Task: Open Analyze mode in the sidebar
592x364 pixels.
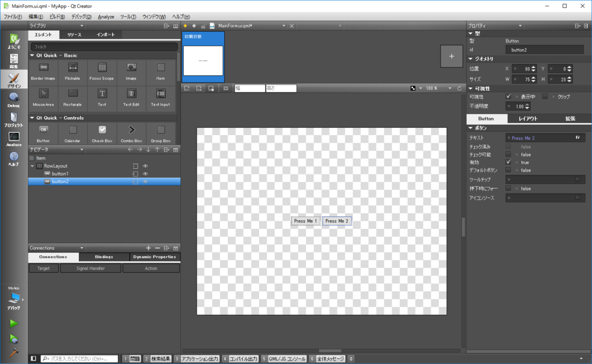Action: click(14, 139)
